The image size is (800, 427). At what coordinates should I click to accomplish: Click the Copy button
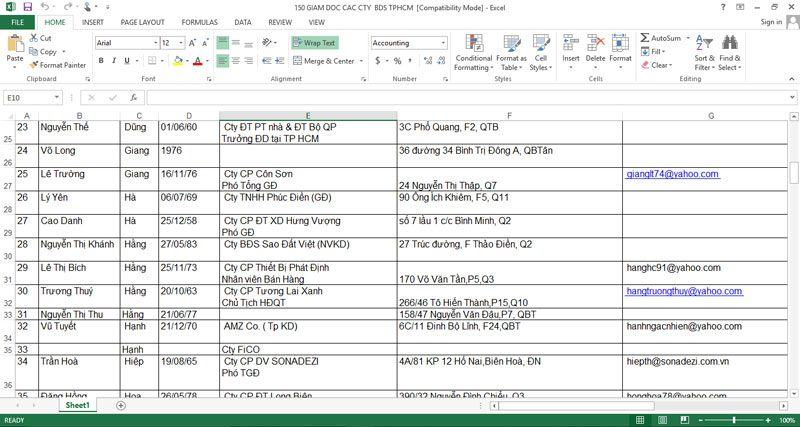coord(43,52)
